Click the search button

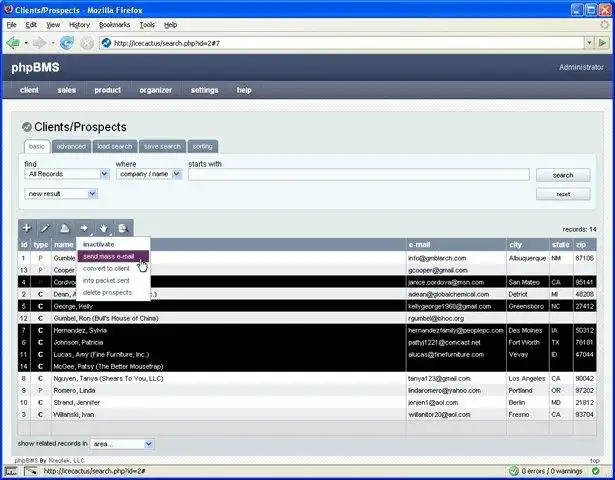[x=563, y=175]
